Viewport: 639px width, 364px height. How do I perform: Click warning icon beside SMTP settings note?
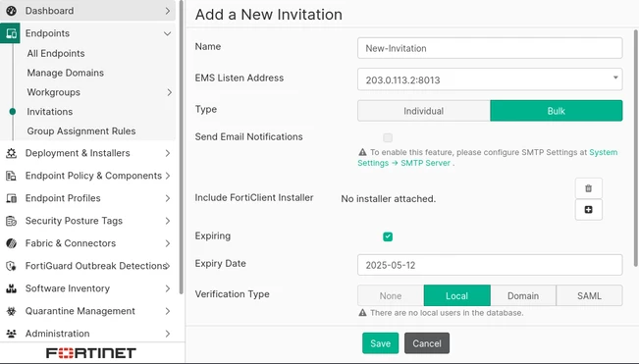362,152
